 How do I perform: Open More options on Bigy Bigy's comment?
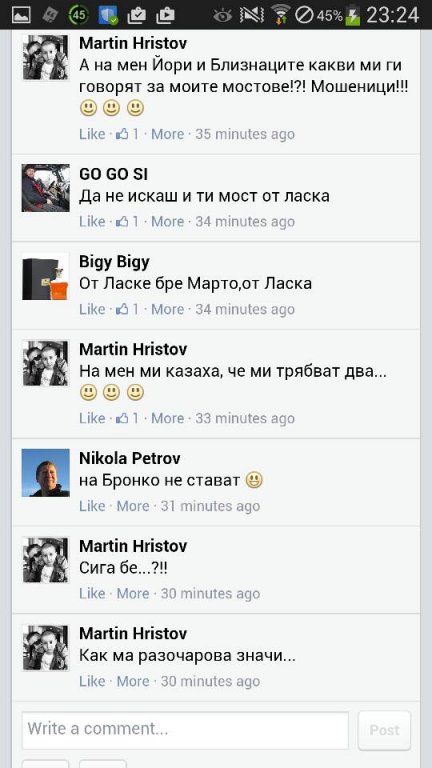pyautogui.click(x=168, y=310)
